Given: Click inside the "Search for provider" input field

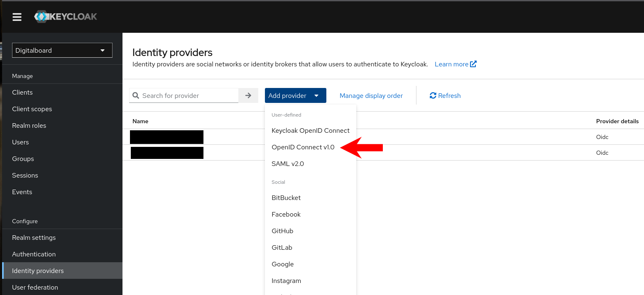Looking at the screenshot, I should [x=187, y=95].
